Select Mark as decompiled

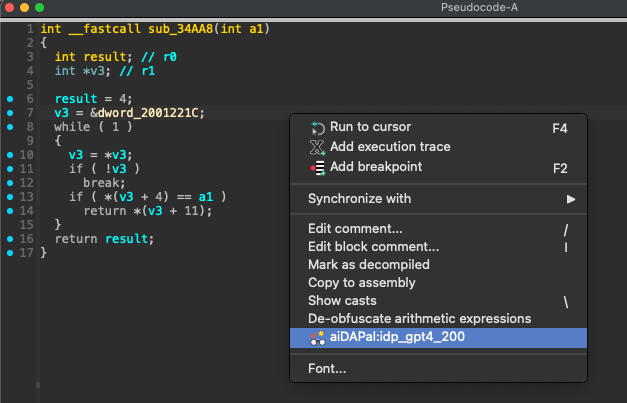(x=368, y=265)
